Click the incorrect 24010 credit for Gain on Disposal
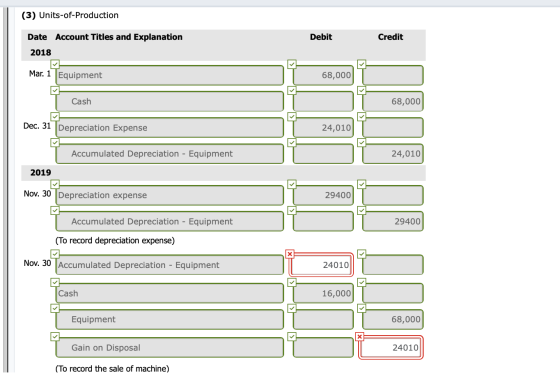 [391, 347]
